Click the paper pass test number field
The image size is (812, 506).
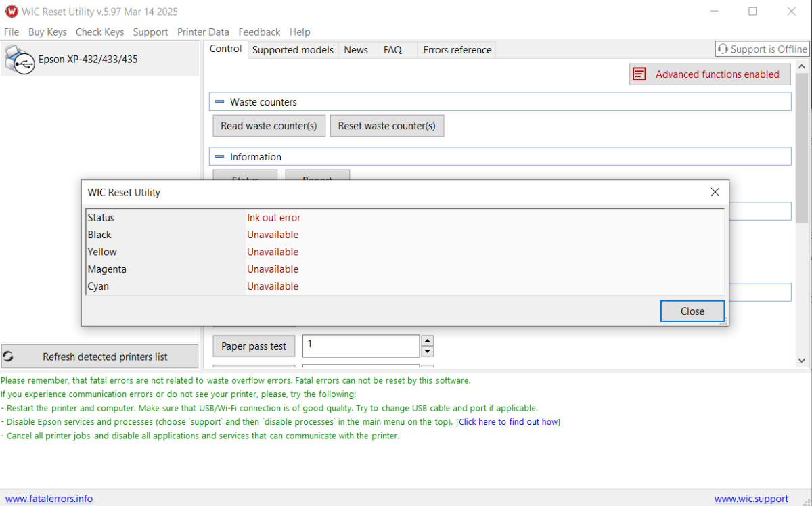pyautogui.click(x=361, y=346)
